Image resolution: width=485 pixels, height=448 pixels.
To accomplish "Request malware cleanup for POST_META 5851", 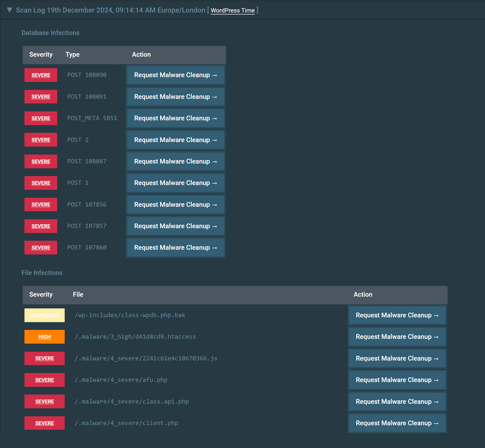I will coord(176,118).
